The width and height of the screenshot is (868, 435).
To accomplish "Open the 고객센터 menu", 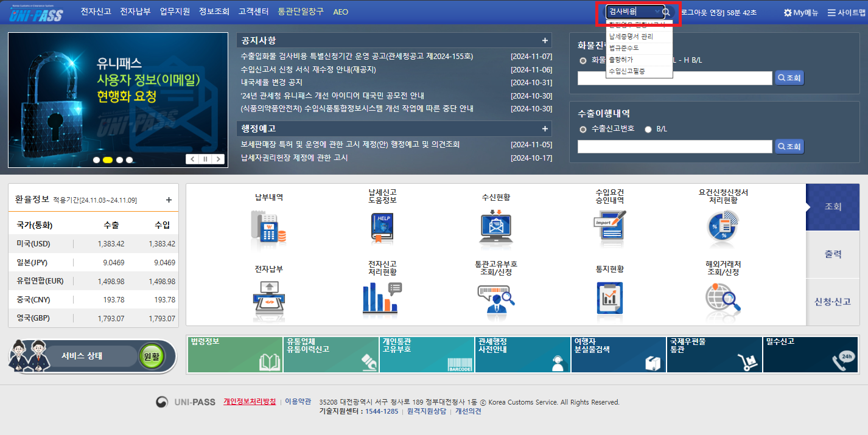I will point(254,12).
